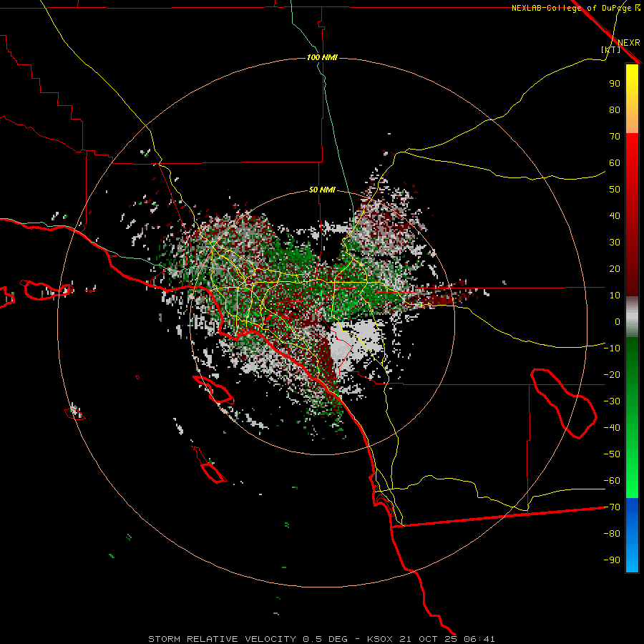This screenshot has height=644, width=644.
Task: Click the NEXR label above the color scale
Action: click(x=629, y=43)
